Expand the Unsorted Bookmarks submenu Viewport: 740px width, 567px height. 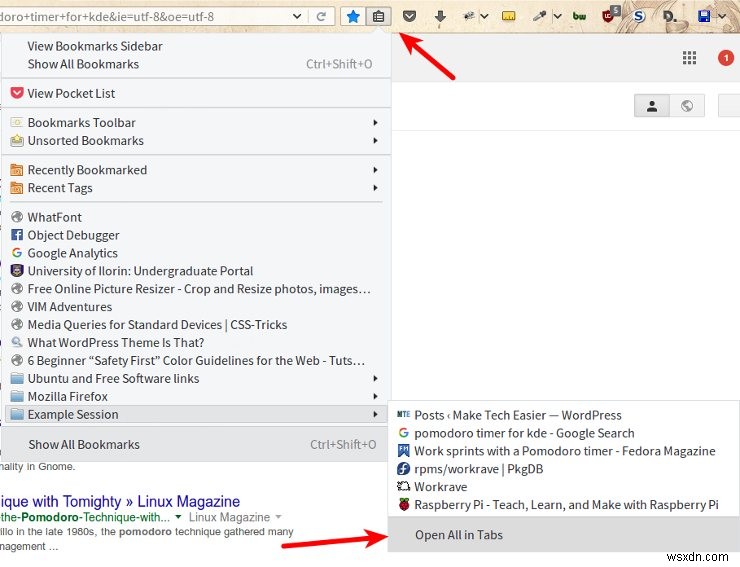(x=196, y=141)
